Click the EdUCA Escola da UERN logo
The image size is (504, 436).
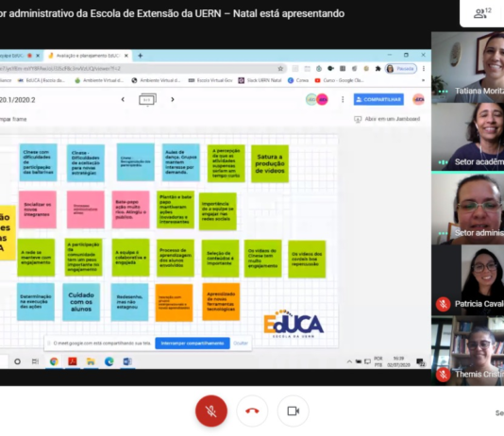[294, 324]
